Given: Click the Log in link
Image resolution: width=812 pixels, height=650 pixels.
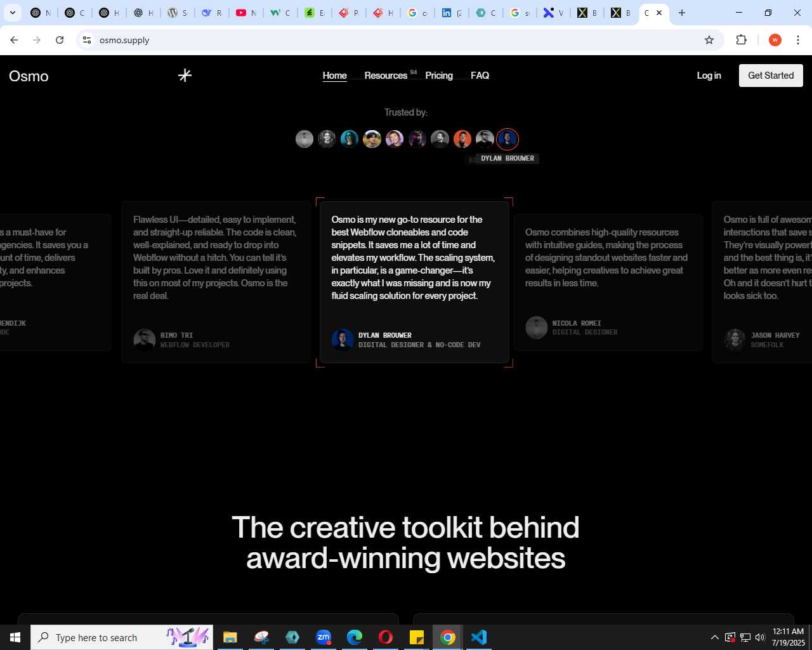Looking at the screenshot, I should pyautogui.click(x=709, y=76).
